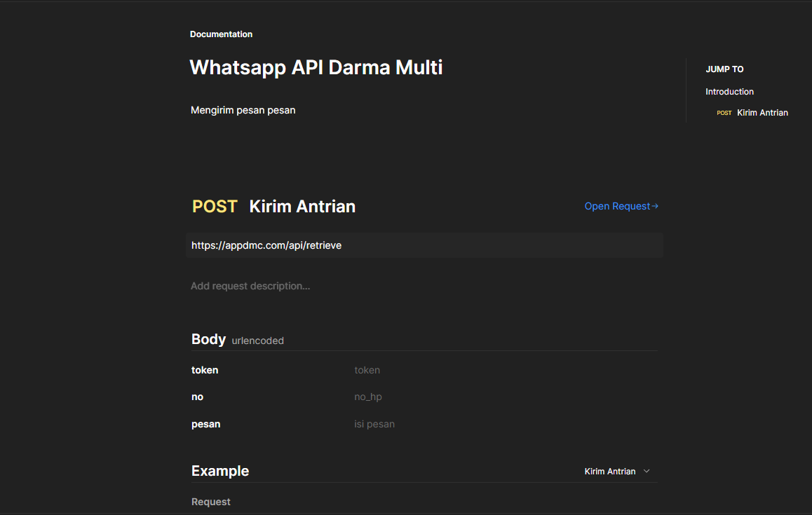This screenshot has width=812, height=515.
Task: Expand the Kirim Antrian example selector
Action: click(610, 471)
